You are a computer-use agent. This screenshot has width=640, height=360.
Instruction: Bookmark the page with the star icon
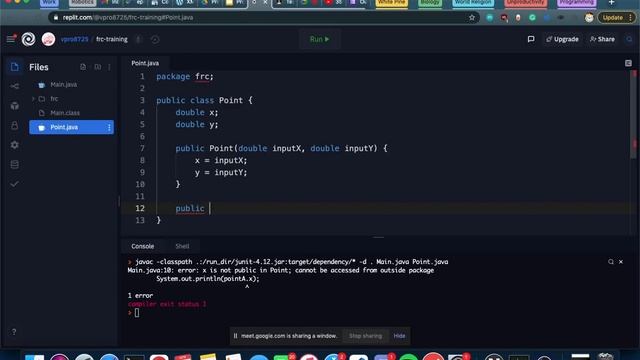tap(472, 18)
